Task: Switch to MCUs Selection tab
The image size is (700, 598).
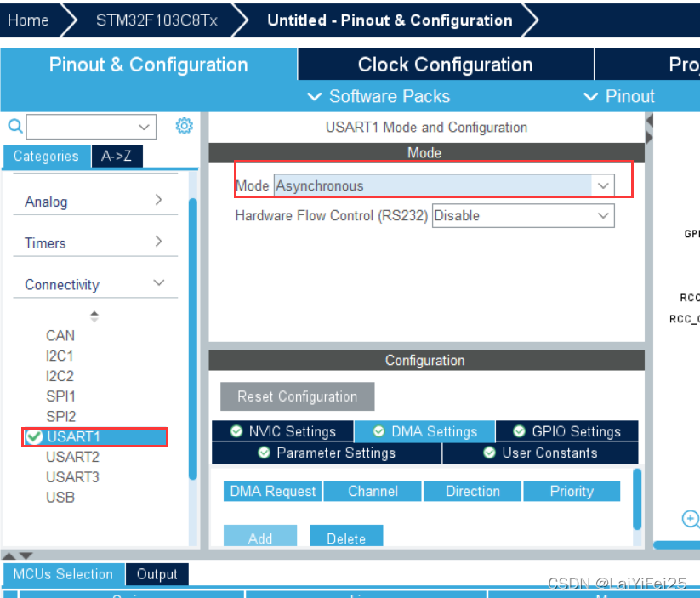Action: pyautogui.click(x=64, y=574)
